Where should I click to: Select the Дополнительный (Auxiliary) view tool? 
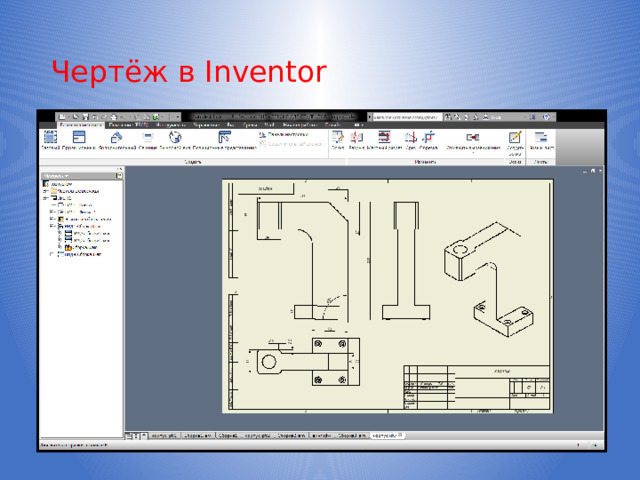point(117,140)
